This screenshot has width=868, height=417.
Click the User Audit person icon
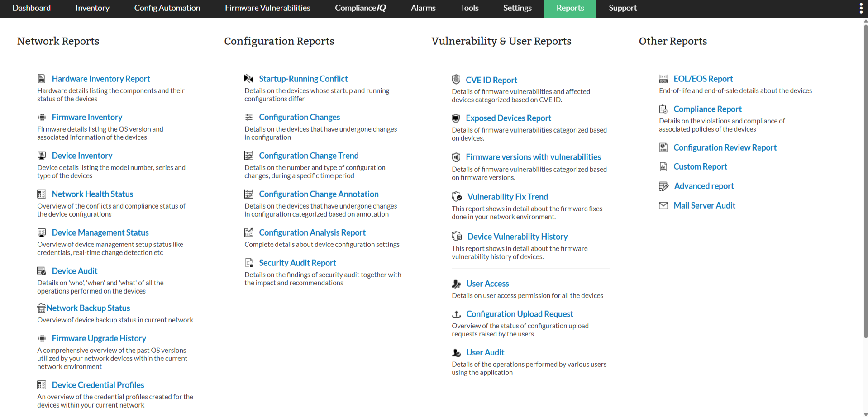click(457, 353)
